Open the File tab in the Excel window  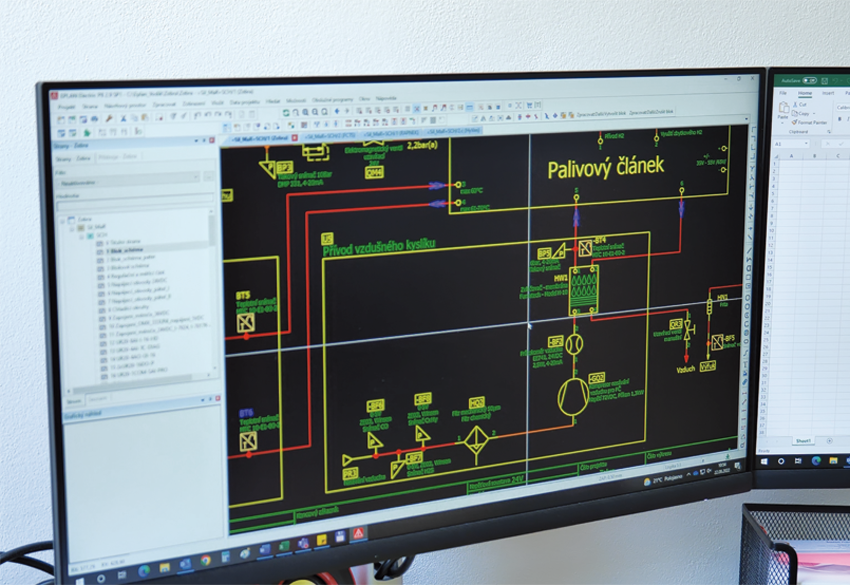(783, 93)
